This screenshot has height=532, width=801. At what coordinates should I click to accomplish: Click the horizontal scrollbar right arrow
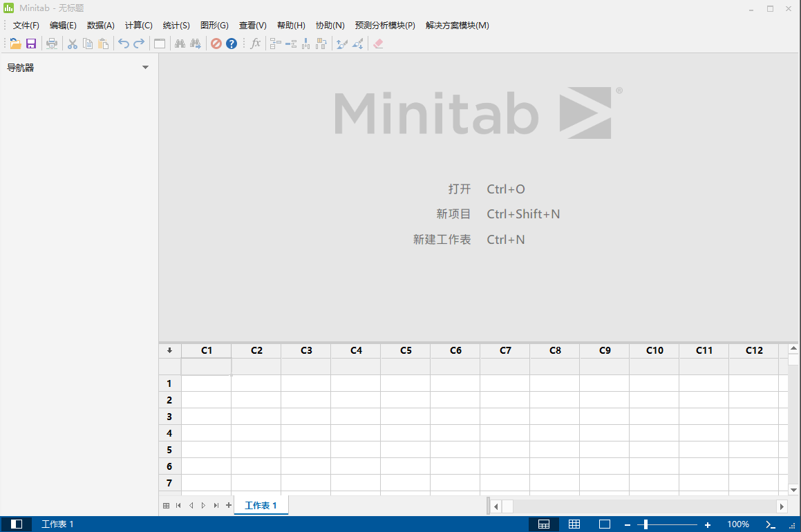point(782,506)
